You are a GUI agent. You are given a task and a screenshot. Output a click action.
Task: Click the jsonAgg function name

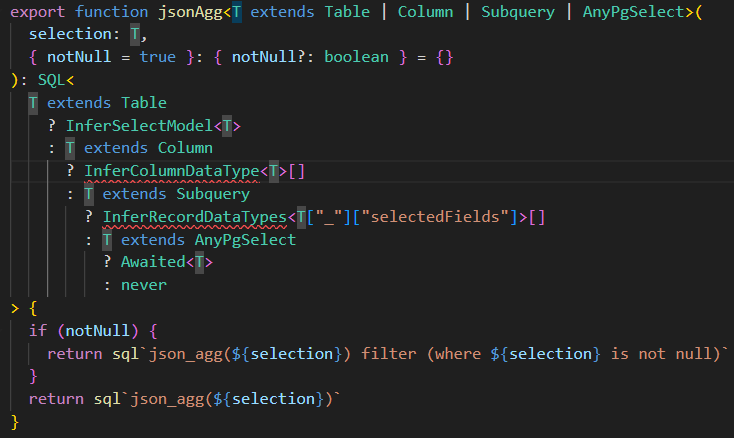191,12
